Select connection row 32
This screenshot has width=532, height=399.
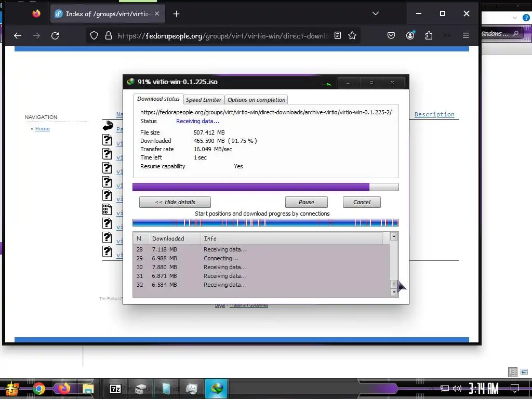coord(261,285)
